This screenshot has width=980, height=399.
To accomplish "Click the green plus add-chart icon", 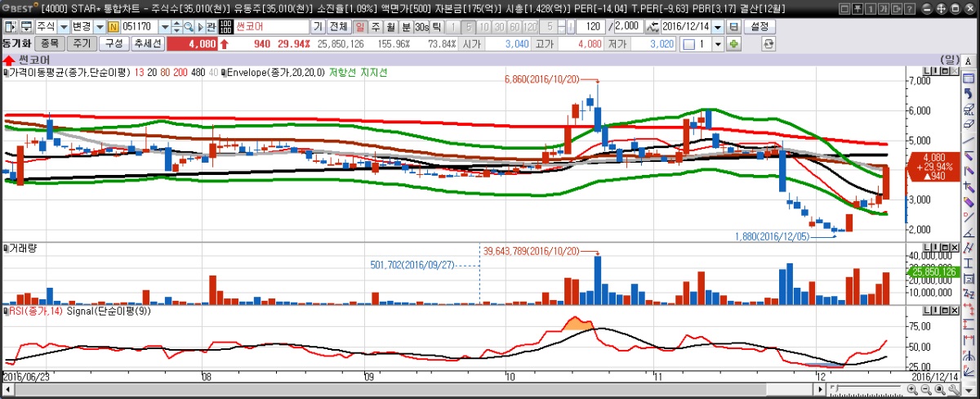I will (x=734, y=43).
